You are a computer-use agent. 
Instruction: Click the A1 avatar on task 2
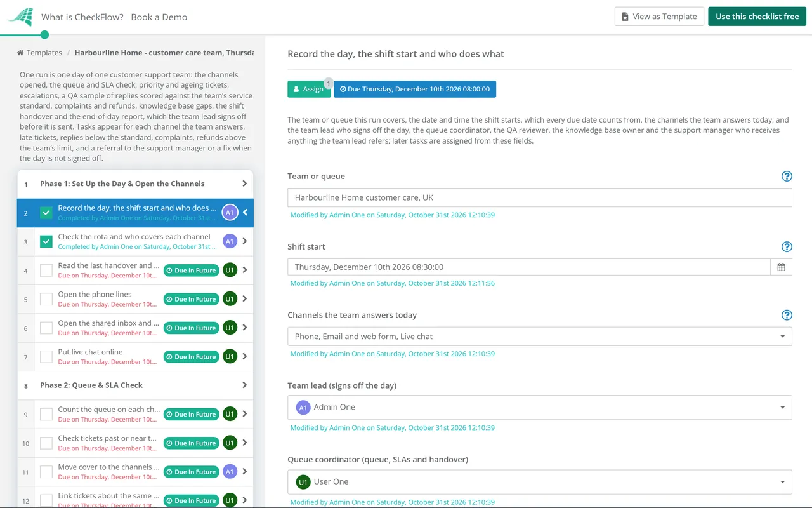point(230,213)
